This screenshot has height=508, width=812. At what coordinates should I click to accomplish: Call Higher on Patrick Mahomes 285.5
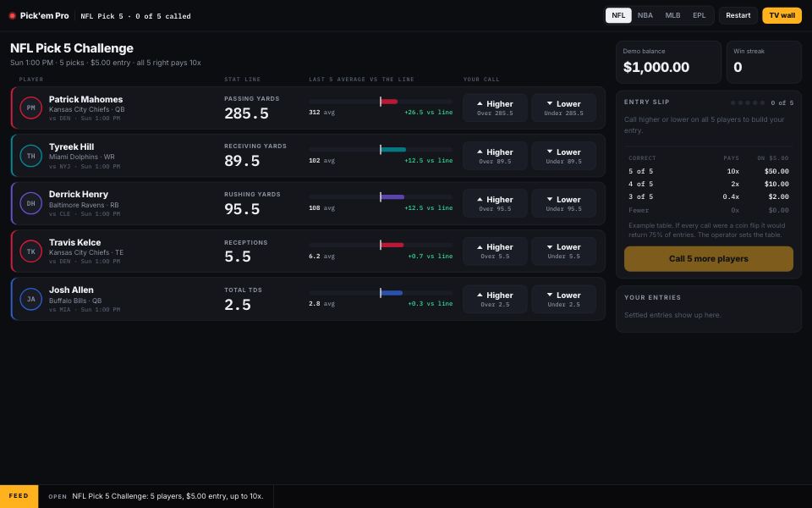point(495,108)
